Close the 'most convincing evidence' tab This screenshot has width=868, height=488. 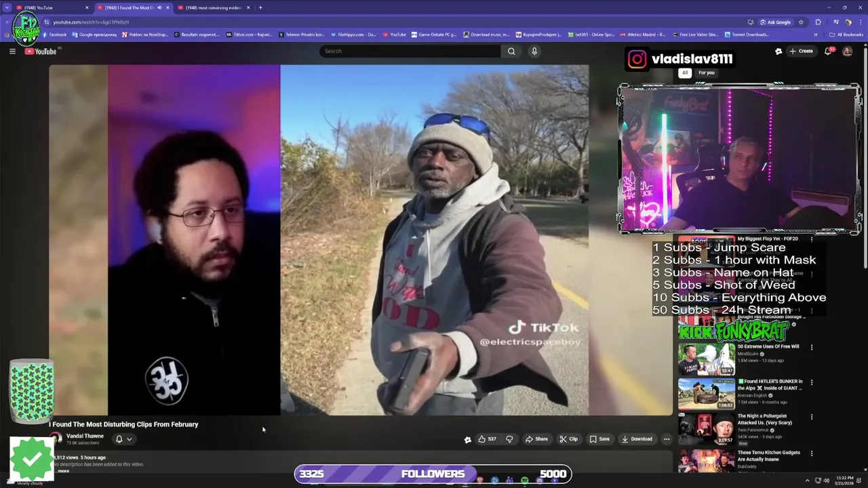248,7
